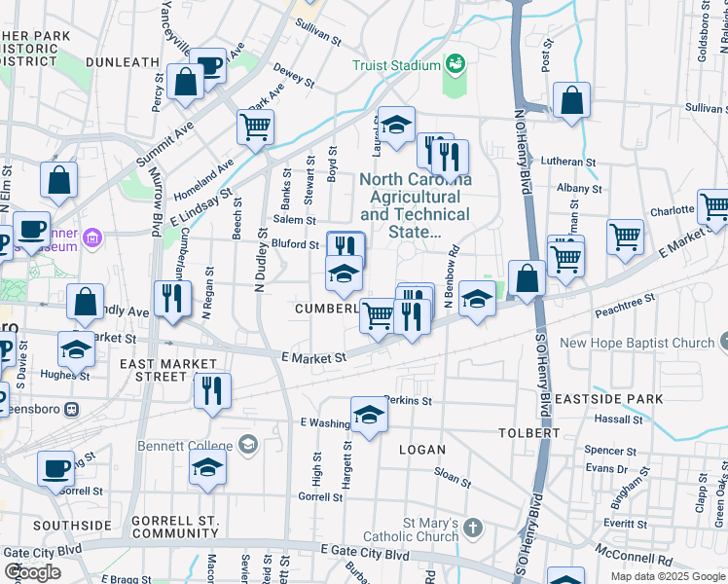728x584 pixels.
Task: Click the GORRELL ST. COMMUNITY label
Action: pos(175,527)
